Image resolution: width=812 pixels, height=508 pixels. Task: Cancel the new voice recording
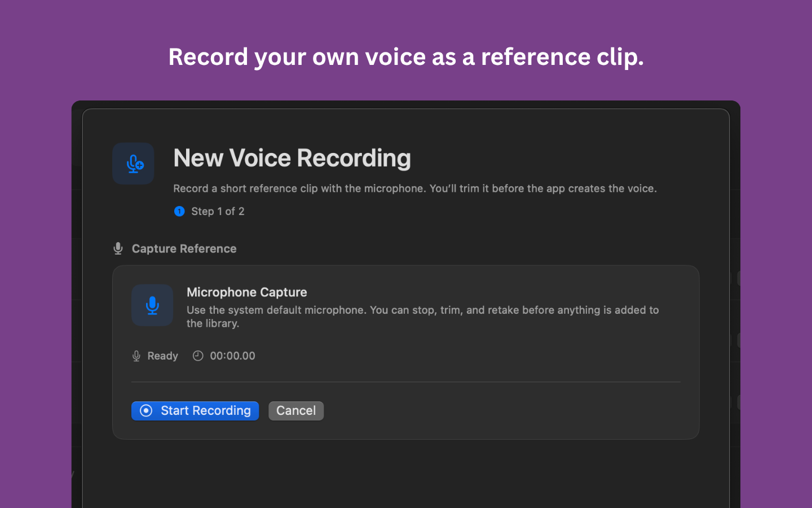point(296,411)
